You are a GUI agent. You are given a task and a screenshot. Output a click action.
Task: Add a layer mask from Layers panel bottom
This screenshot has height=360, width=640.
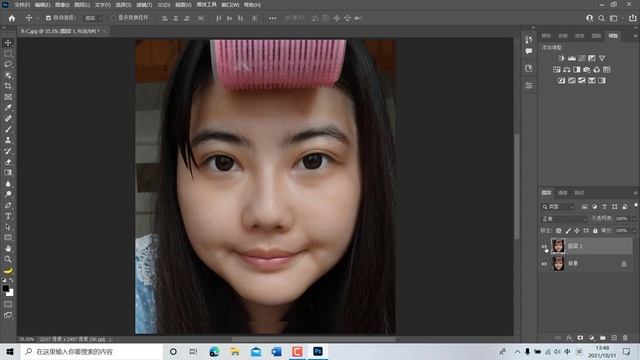(580, 338)
